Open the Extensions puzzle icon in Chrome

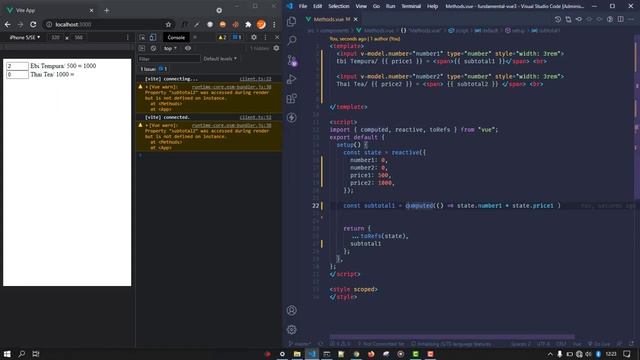click(248, 24)
